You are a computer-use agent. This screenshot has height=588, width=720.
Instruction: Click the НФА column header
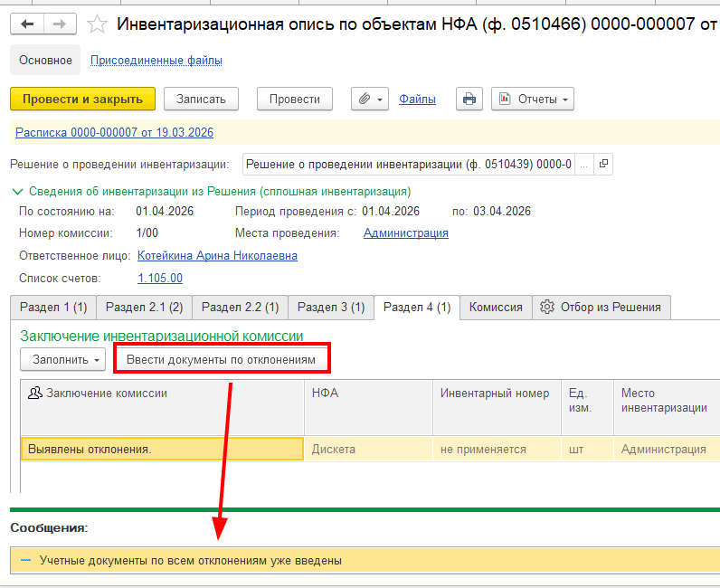(368, 407)
